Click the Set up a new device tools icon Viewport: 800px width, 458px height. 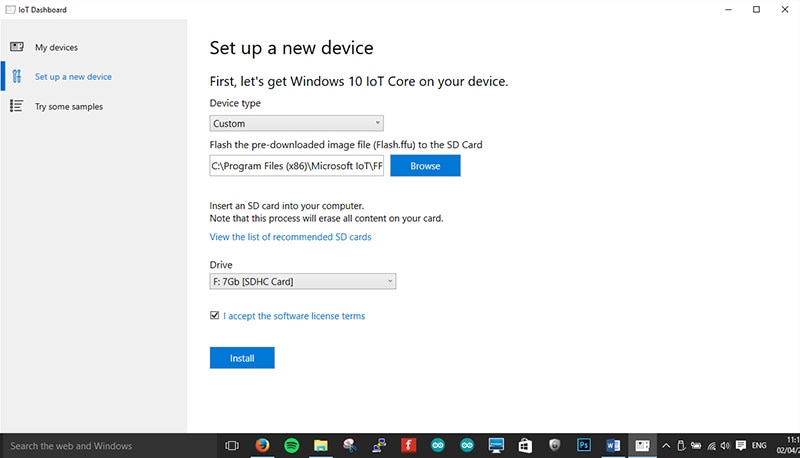[x=17, y=77]
